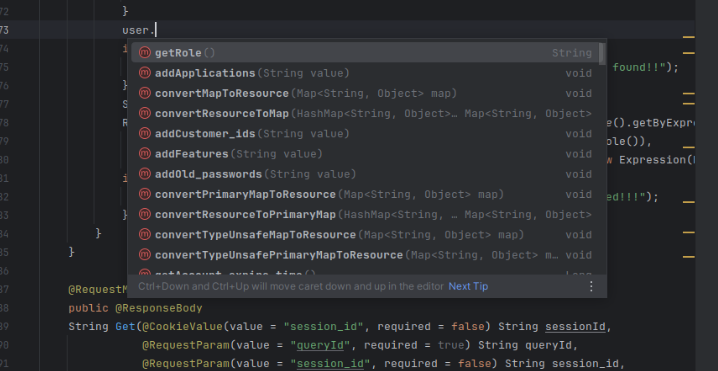This screenshot has width=718, height=371.
Task: Pick addOld_passwords(String value) suggestion
Action: (365, 174)
